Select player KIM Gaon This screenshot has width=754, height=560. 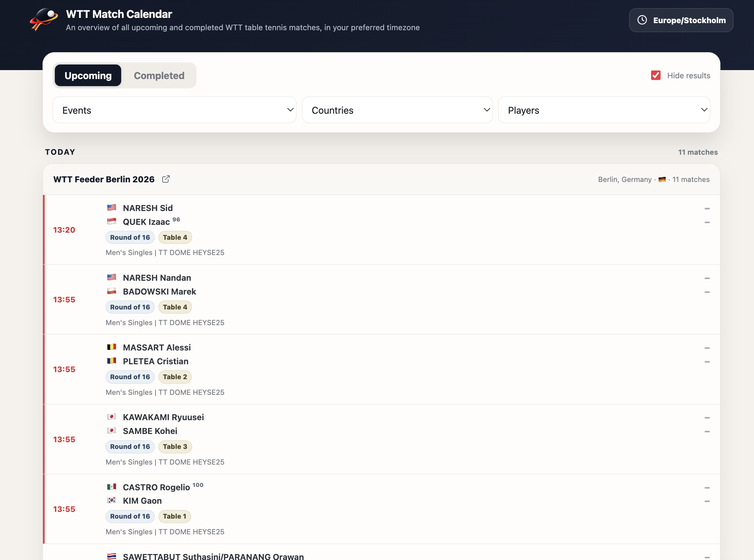(x=142, y=501)
